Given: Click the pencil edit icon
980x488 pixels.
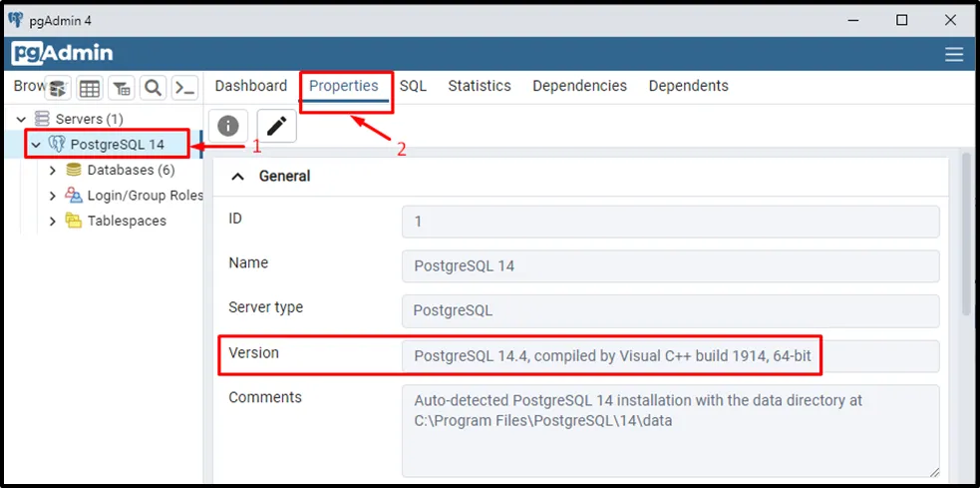Looking at the screenshot, I should click(x=276, y=126).
